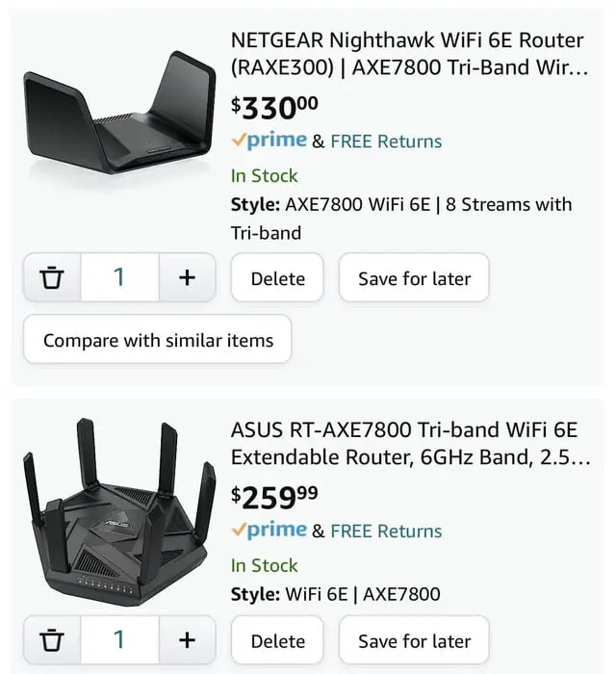Viewport: 616px width, 674px height.
Task: Click the $330.00 price of NETGEAR router
Action: point(274,108)
